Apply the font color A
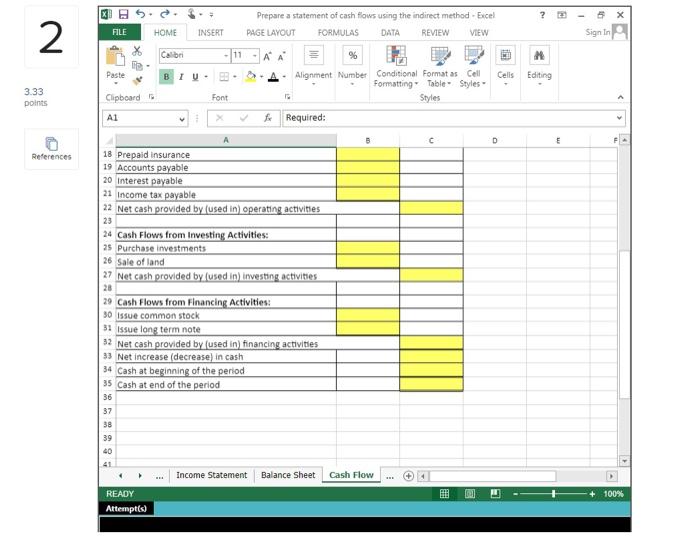 (x=273, y=77)
